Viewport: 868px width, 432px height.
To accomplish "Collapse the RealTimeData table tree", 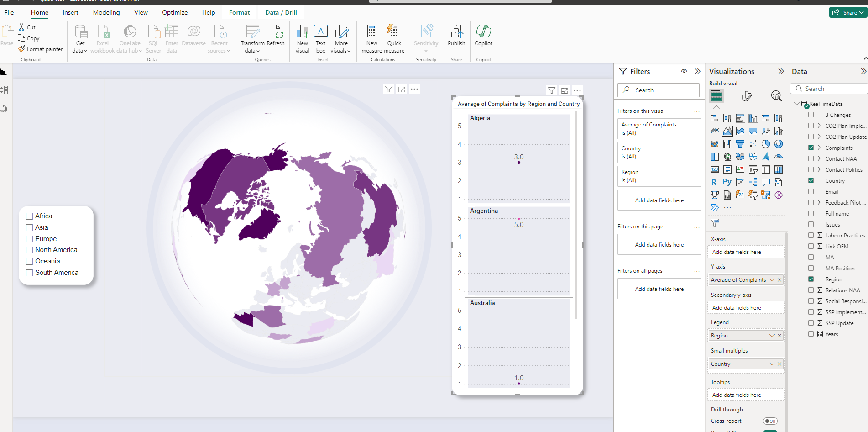I will coord(797,104).
